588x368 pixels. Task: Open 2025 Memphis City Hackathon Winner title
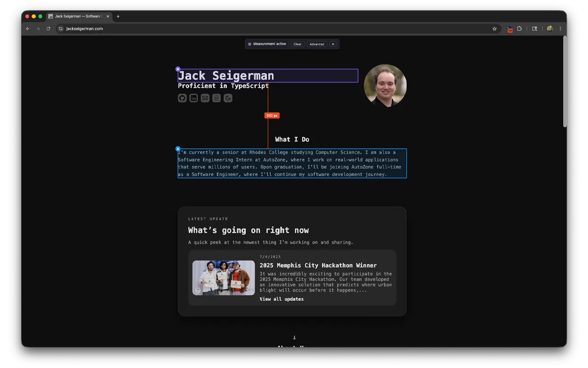click(x=318, y=265)
